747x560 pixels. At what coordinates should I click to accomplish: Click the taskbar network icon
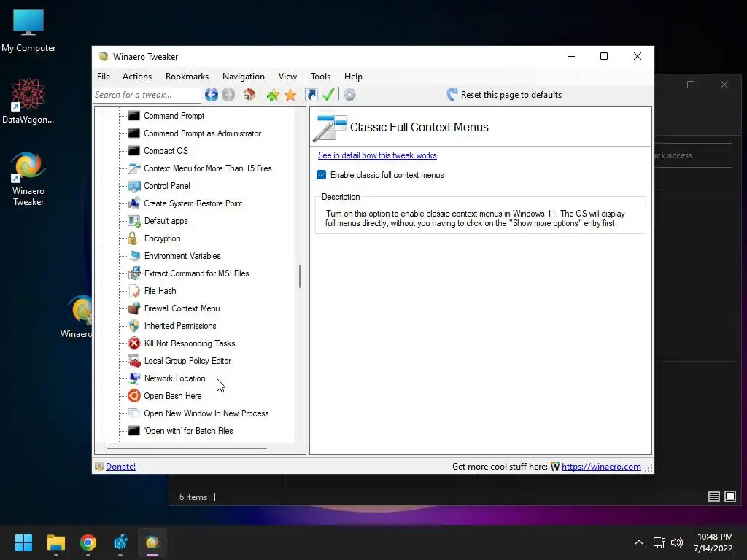[x=659, y=542]
